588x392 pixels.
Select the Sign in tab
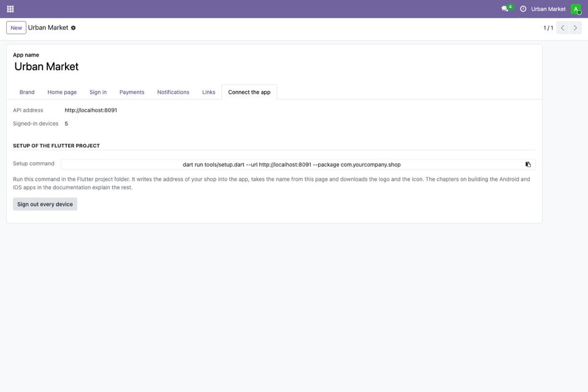98,92
